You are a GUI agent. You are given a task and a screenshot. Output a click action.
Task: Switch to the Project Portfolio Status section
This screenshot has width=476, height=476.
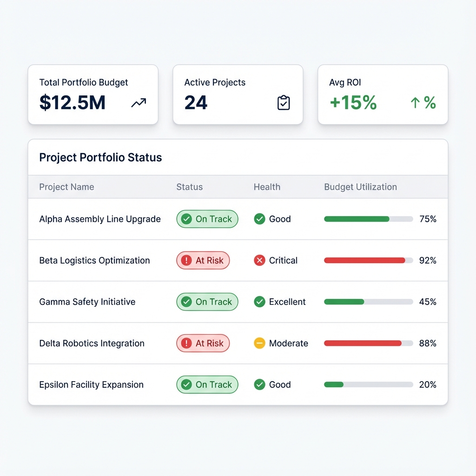click(100, 157)
